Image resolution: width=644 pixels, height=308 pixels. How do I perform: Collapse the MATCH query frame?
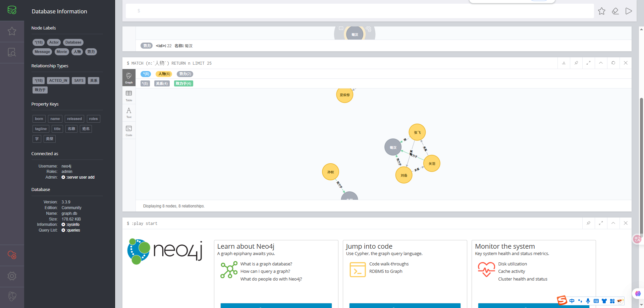tap(601, 63)
